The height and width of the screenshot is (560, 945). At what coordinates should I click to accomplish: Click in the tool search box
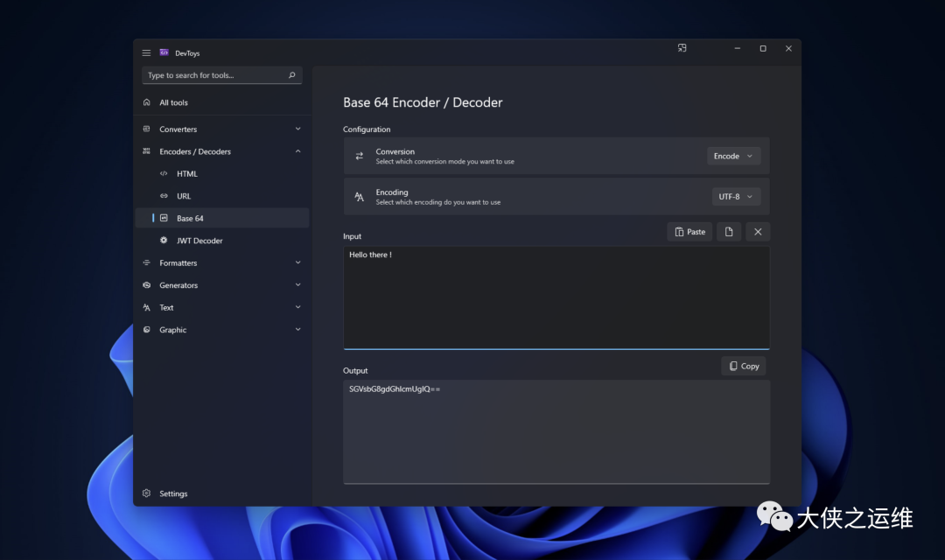221,75
